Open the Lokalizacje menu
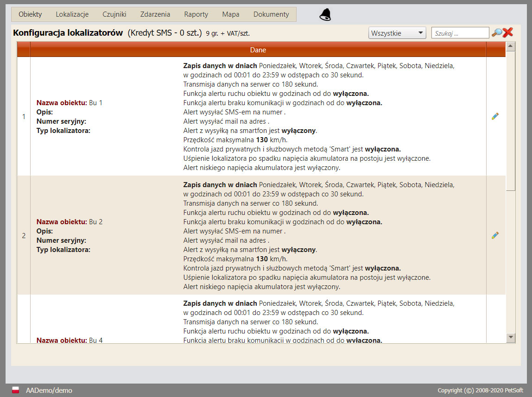Viewport: 532px width, 397px height. click(72, 14)
